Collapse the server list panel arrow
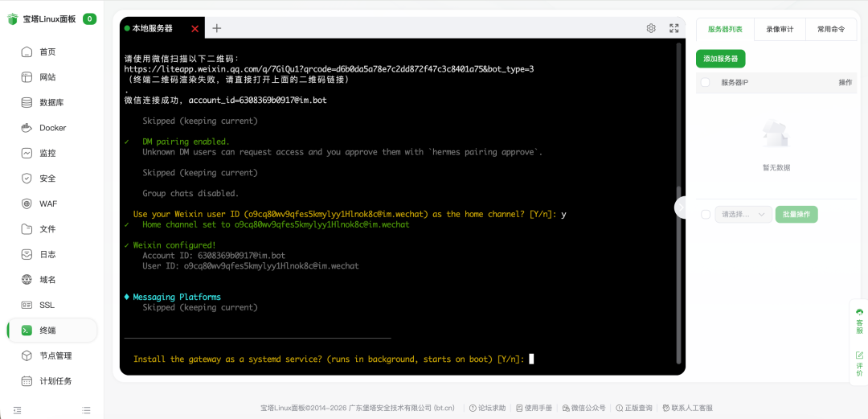The image size is (868, 419). [x=682, y=207]
